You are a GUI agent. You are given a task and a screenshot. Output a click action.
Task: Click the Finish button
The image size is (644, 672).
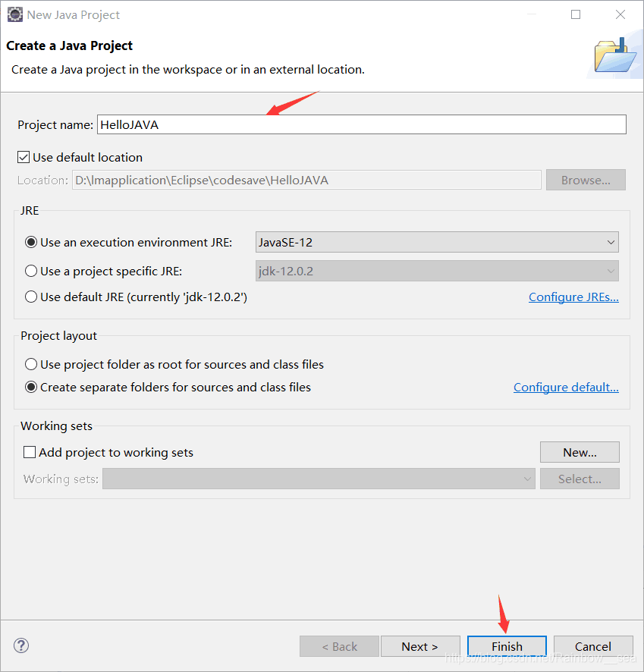pyautogui.click(x=507, y=646)
